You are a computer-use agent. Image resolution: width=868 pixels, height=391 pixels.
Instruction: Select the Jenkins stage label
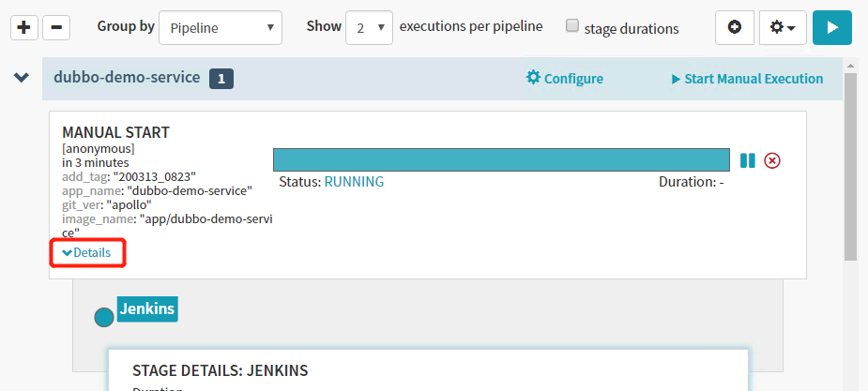tap(147, 308)
